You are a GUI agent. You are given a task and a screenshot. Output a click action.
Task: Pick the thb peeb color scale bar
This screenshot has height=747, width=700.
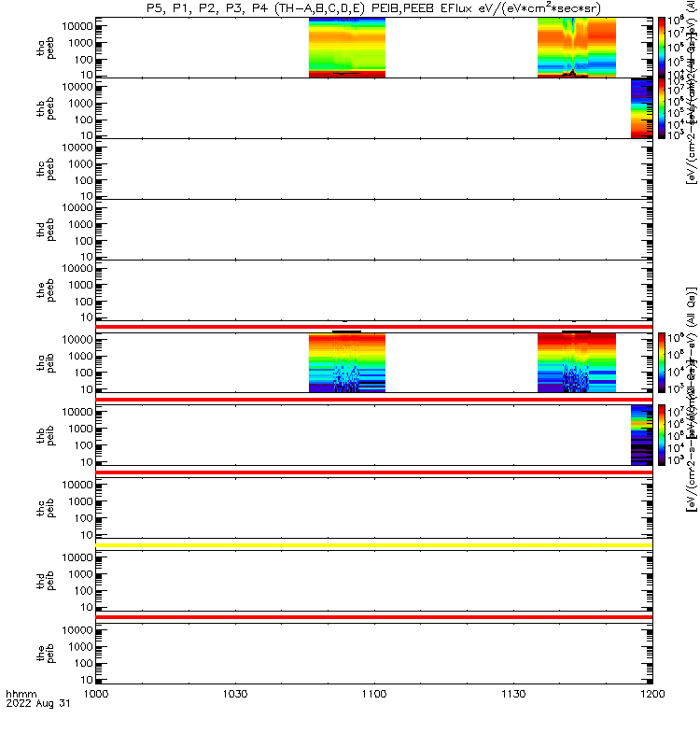[662, 108]
